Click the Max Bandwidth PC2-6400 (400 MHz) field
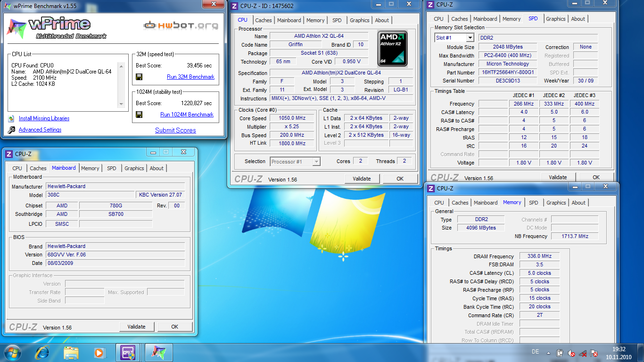 point(508,56)
